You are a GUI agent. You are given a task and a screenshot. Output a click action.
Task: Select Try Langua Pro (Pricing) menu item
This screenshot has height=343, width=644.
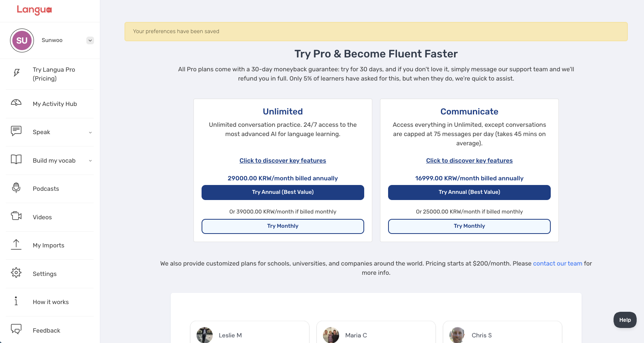click(54, 74)
